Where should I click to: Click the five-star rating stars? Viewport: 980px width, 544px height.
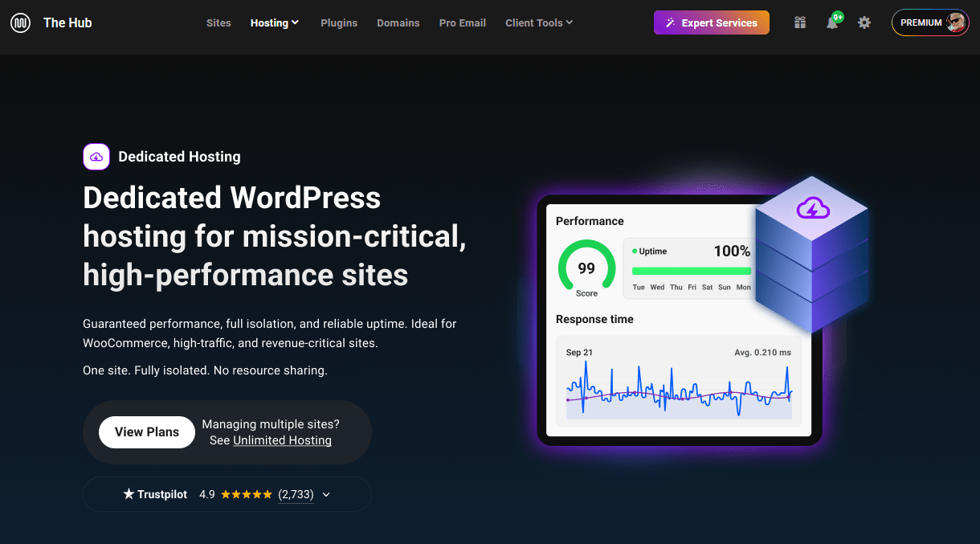(x=247, y=494)
